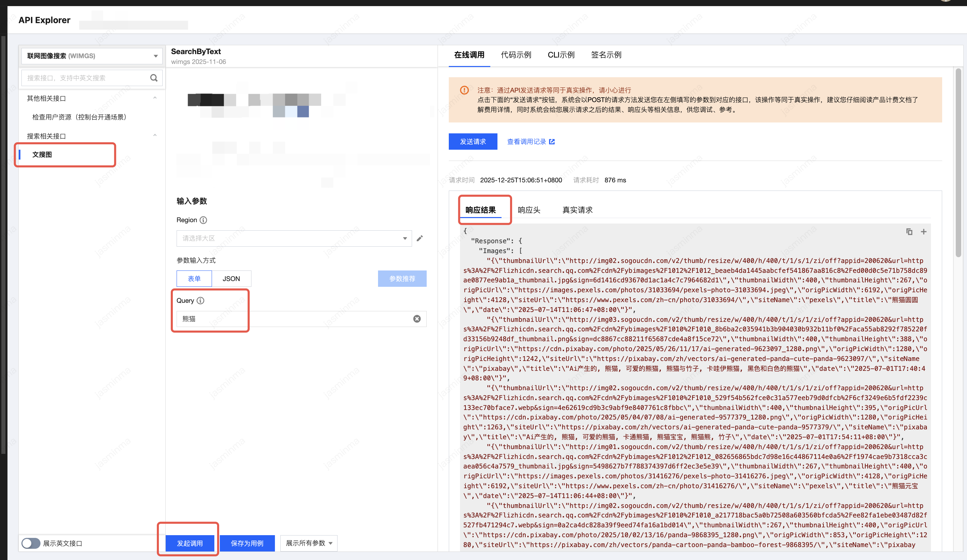Switch to the 响应头 tab
Viewport: 967px width, 560px height.
pos(529,210)
